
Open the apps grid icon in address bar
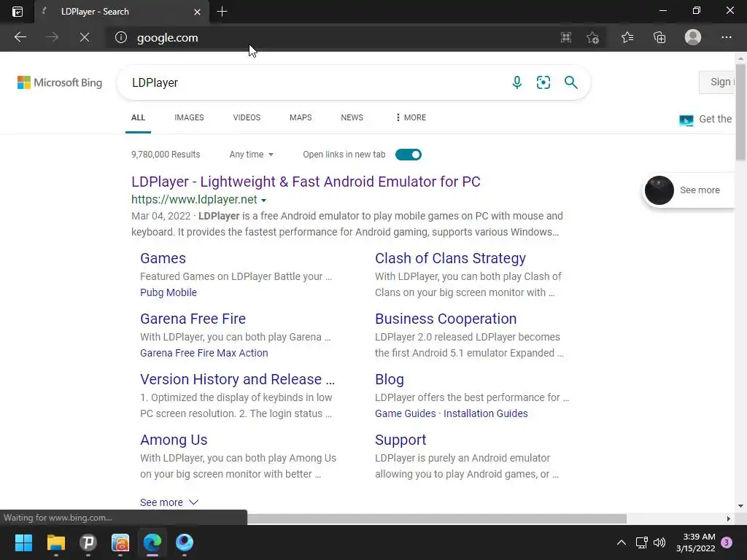point(566,37)
